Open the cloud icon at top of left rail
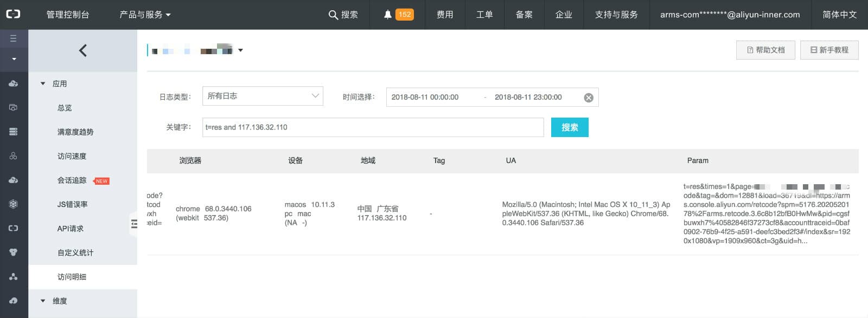 click(14, 83)
